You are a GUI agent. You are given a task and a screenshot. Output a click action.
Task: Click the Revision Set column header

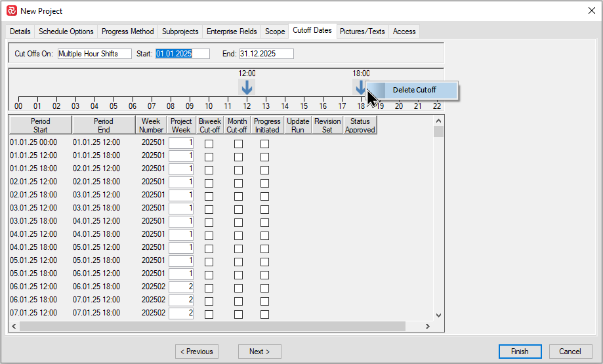point(327,125)
